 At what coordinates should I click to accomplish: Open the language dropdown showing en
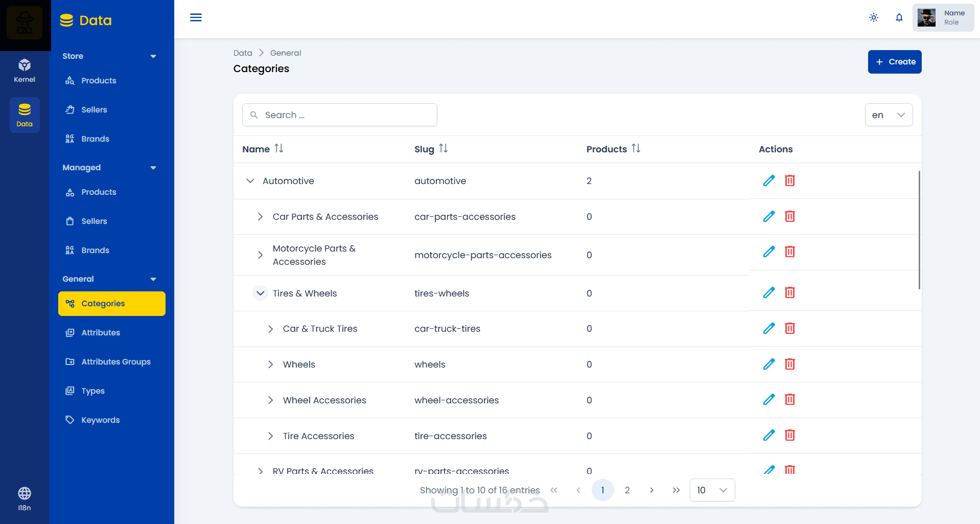[889, 115]
